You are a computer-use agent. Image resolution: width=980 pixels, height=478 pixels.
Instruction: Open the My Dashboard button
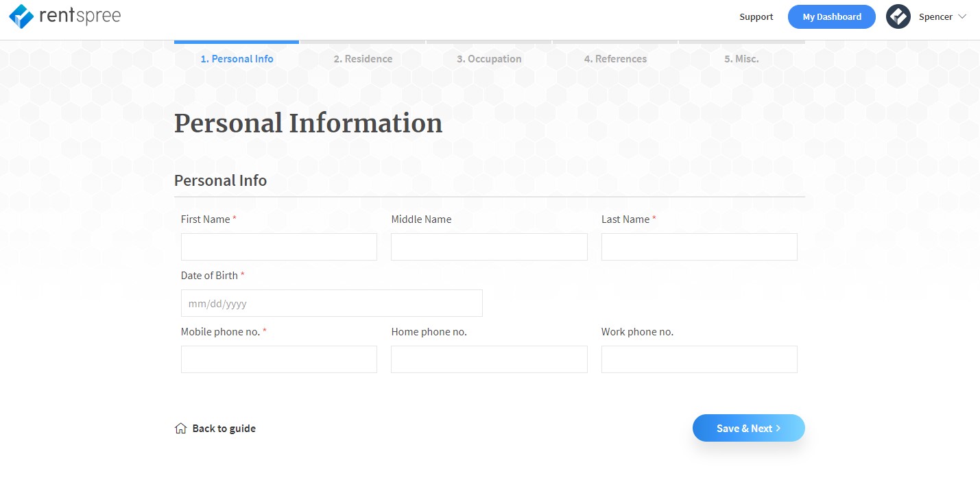click(x=831, y=16)
